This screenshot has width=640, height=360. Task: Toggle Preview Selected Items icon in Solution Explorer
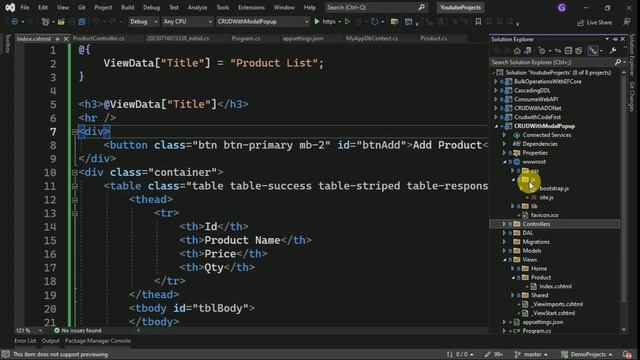point(593,51)
